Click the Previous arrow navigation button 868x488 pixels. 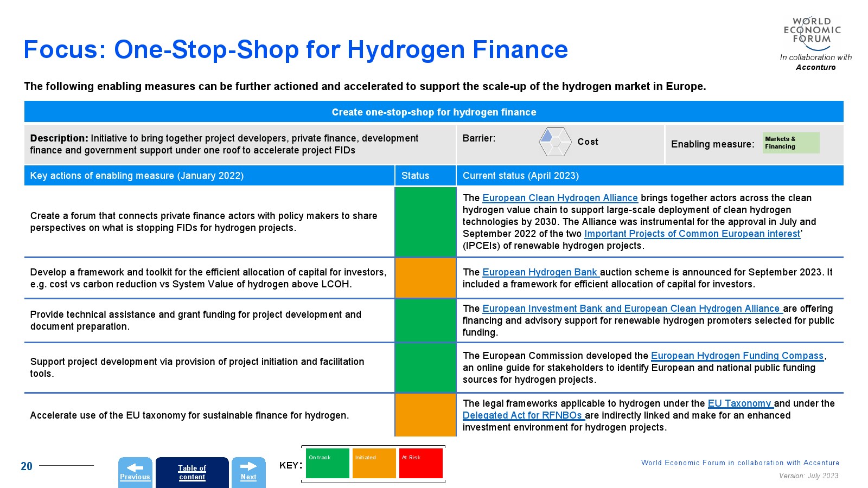(135, 472)
